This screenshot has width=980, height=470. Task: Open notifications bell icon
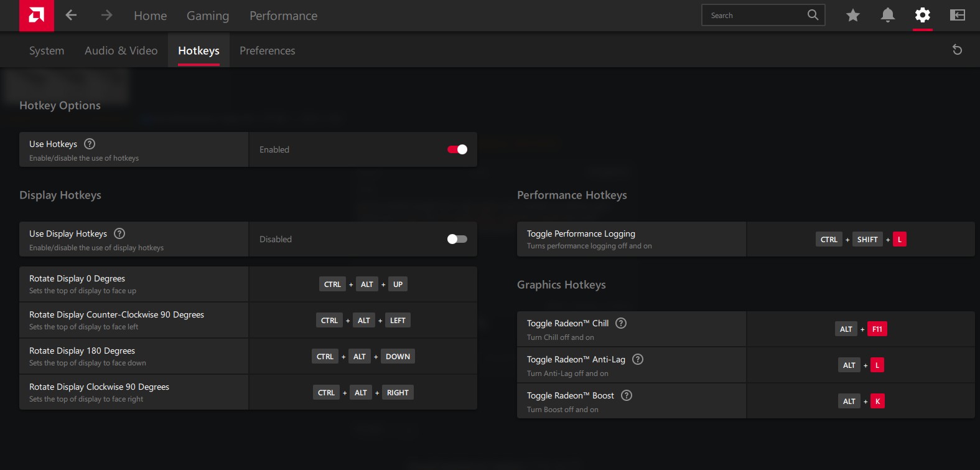[x=887, y=16]
